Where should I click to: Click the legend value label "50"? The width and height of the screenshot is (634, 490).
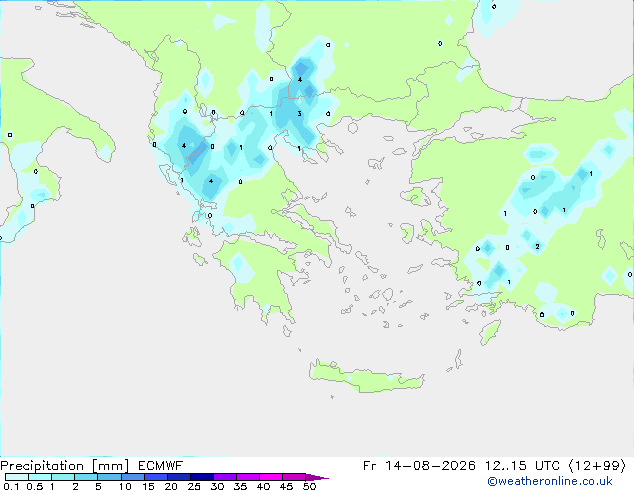pyautogui.click(x=309, y=486)
